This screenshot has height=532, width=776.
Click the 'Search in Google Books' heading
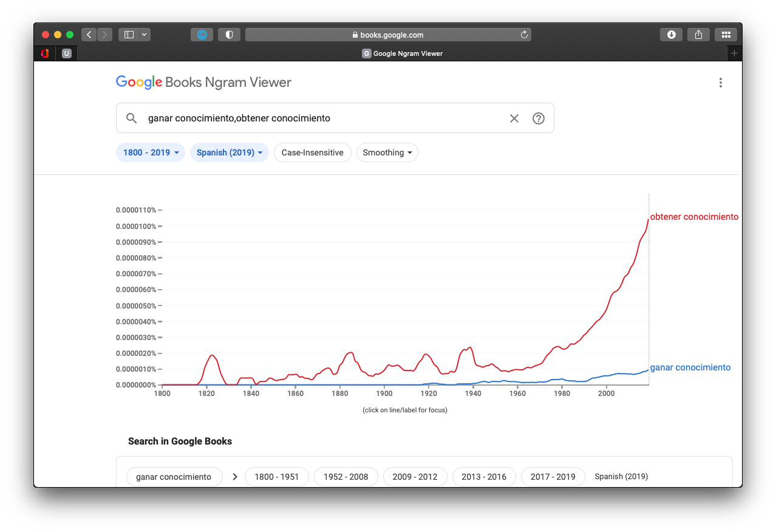click(x=180, y=442)
